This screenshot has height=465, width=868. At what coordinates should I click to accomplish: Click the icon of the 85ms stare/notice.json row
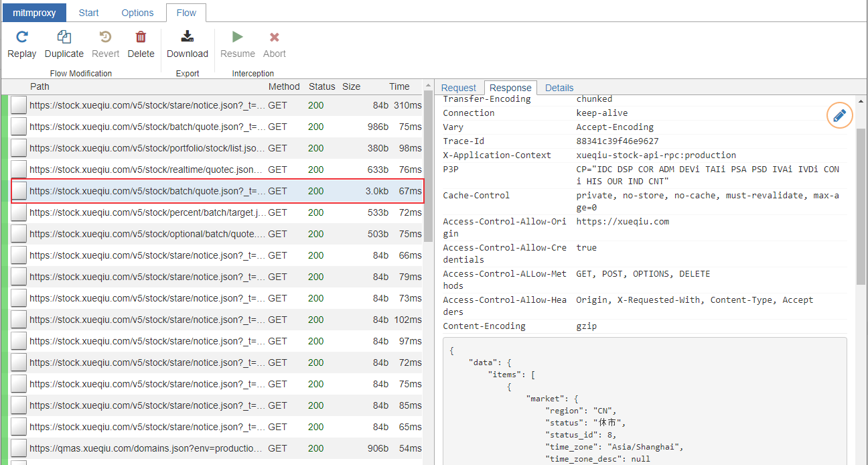click(19, 405)
